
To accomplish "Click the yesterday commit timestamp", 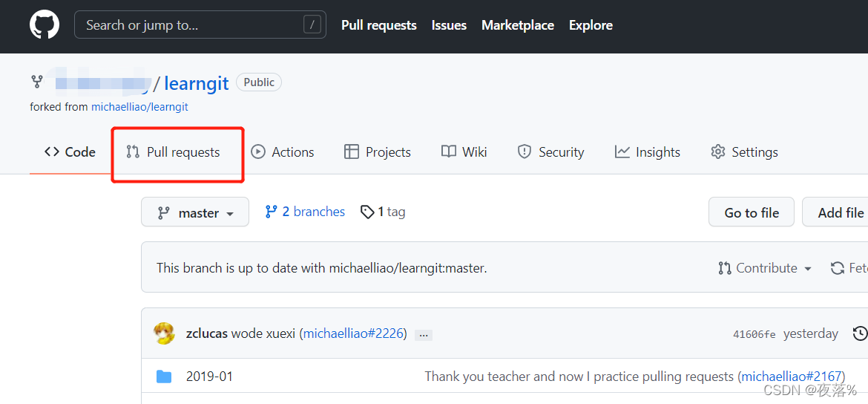I will pos(810,333).
